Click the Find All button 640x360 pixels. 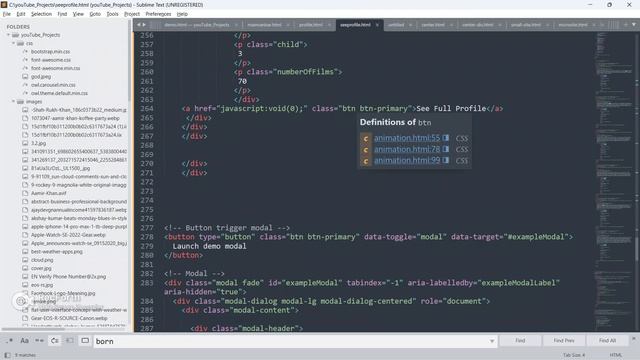tap(607, 340)
